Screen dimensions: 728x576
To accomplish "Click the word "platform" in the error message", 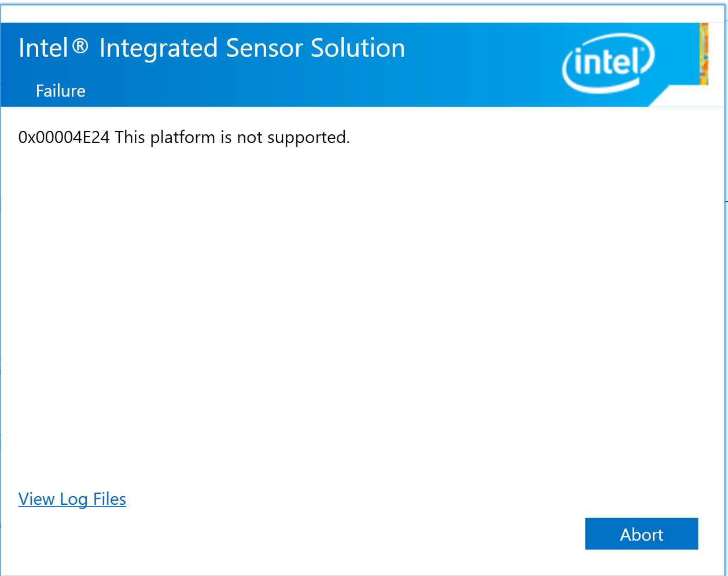I will 182,138.
